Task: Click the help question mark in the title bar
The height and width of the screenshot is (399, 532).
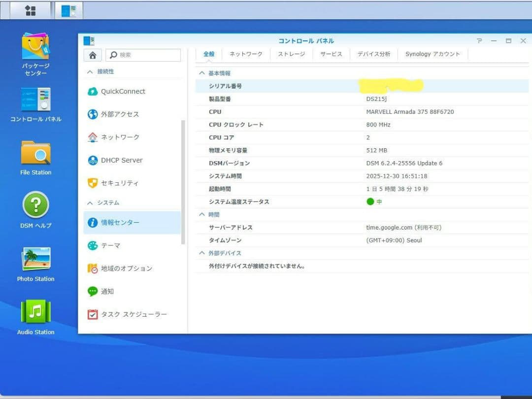Action: click(x=479, y=41)
